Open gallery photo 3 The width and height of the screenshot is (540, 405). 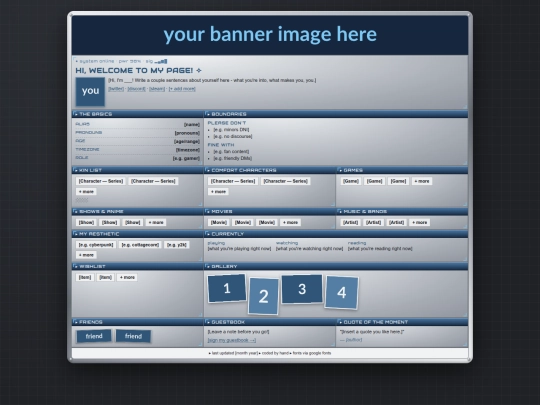[x=302, y=289]
